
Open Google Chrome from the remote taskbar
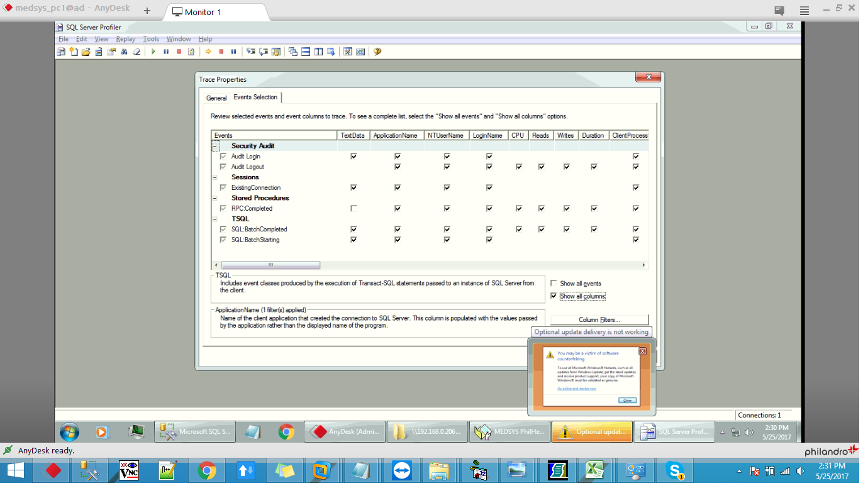pyautogui.click(x=286, y=432)
